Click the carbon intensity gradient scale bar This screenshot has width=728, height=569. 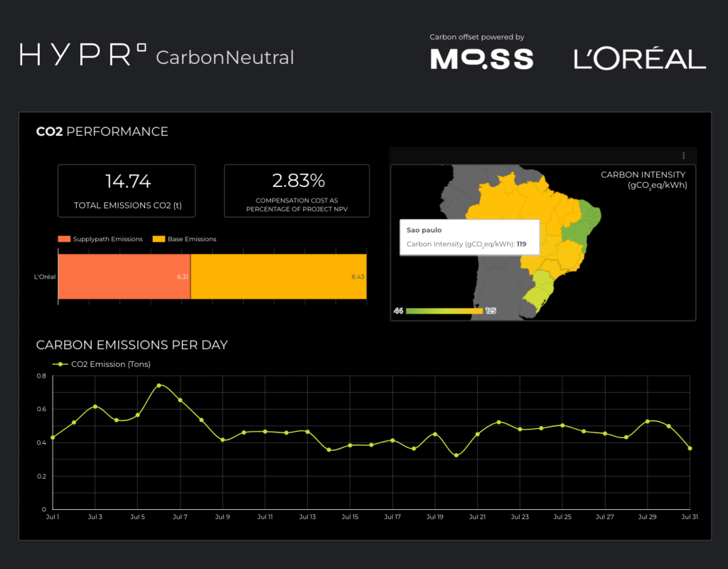point(444,311)
